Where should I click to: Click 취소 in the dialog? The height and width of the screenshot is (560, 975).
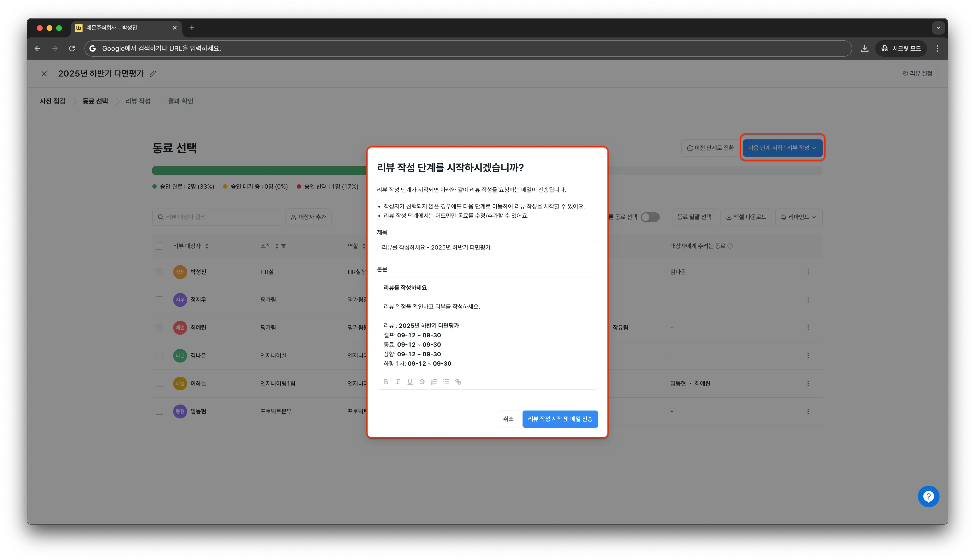pos(508,419)
